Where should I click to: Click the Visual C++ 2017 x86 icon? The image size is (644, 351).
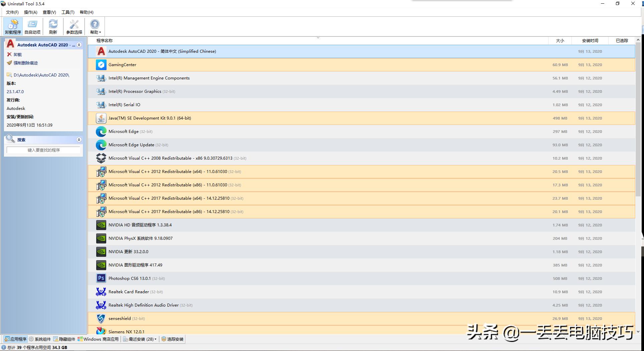tap(101, 212)
